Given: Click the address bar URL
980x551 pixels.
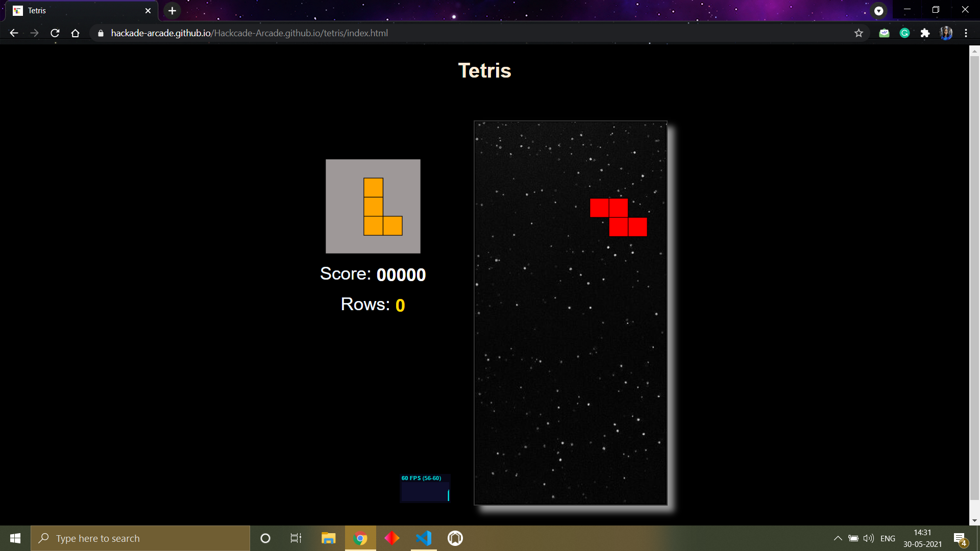Looking at the screenshot, I should click(x=249, y=33).
